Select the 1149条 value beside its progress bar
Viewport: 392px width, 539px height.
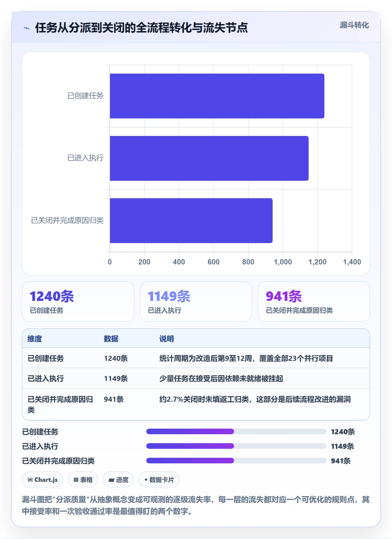point(342,446)
